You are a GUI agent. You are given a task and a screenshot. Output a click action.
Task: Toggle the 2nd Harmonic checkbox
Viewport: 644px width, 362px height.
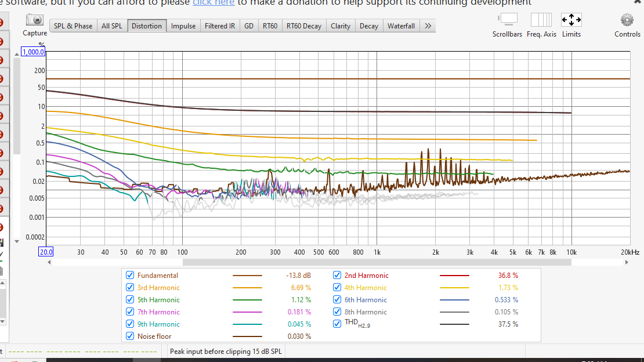(337, 276)
